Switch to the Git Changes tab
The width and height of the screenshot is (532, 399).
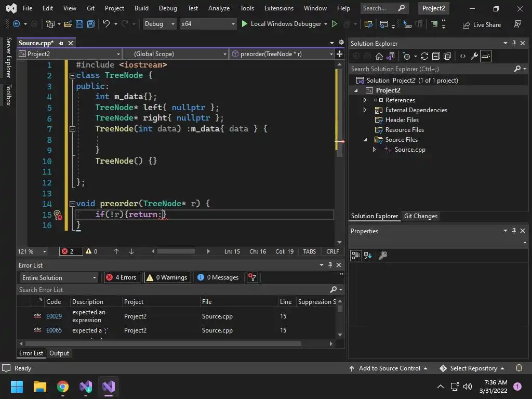click(421, 216)
